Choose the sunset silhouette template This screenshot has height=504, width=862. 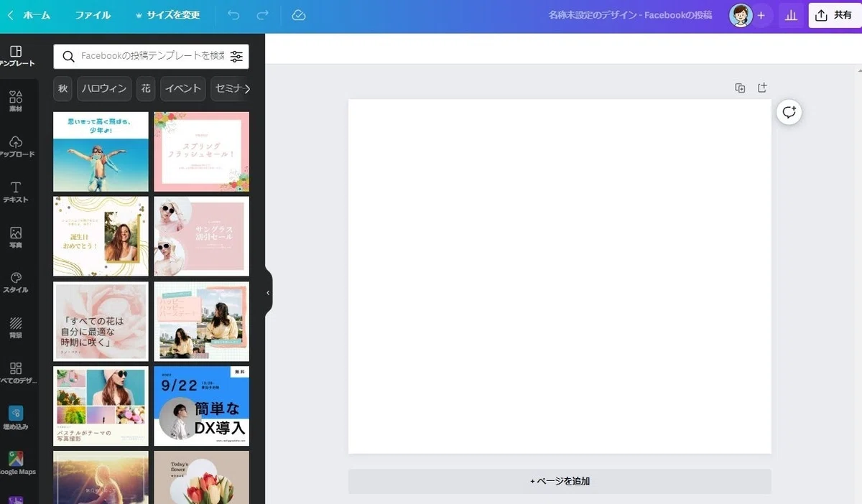[101, 477]
